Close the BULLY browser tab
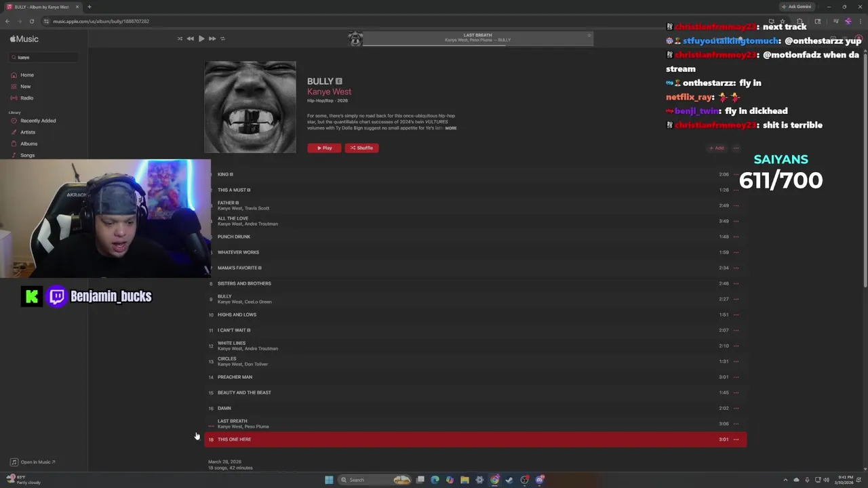This screenshot has height=488, width=868. click(x=77, y=7)
